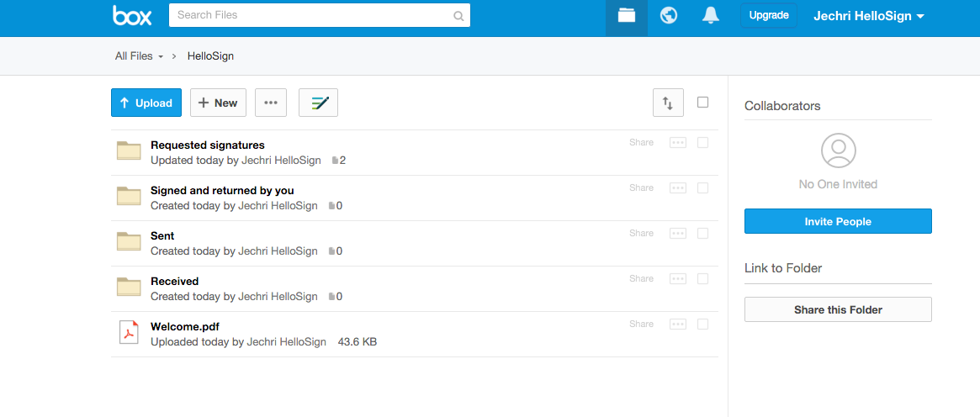
Task: Open more options for Signed and returned row
Action: [x=678, y=187]
